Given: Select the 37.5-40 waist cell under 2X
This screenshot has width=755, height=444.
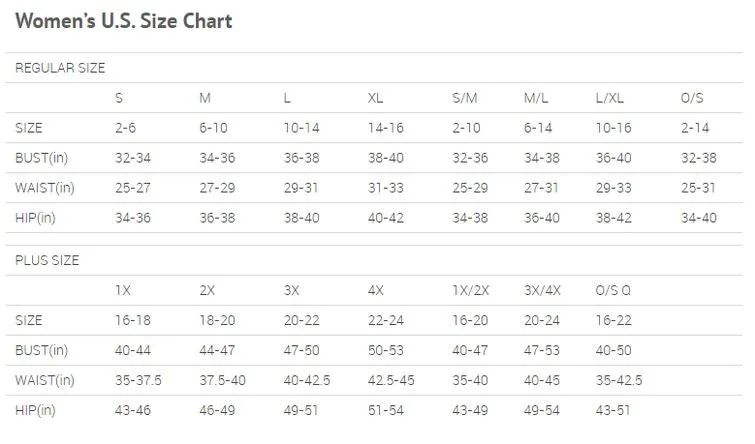Looking at the screenshot, I should 222,380.
